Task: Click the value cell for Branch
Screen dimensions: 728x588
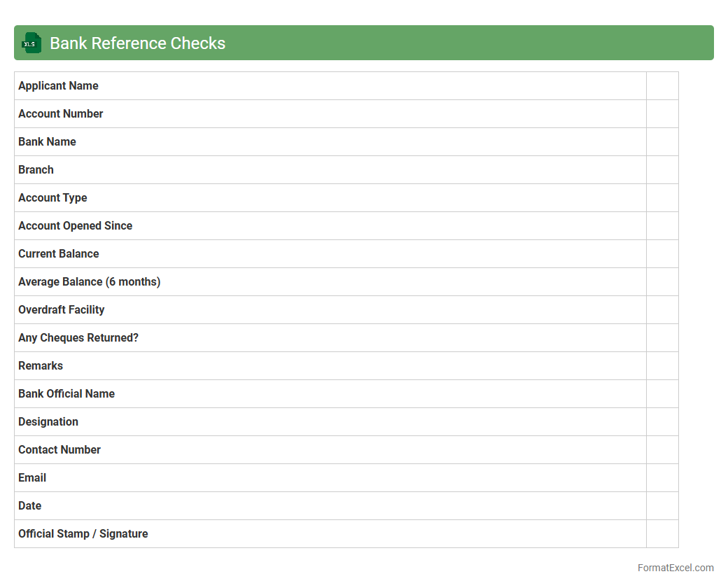Action: click(662, 169)
